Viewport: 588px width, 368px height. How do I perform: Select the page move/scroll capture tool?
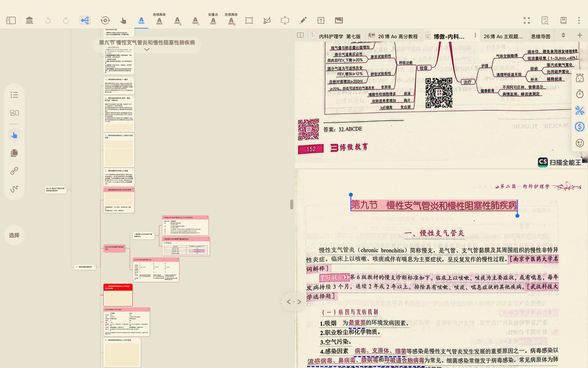tap(285, 21)
